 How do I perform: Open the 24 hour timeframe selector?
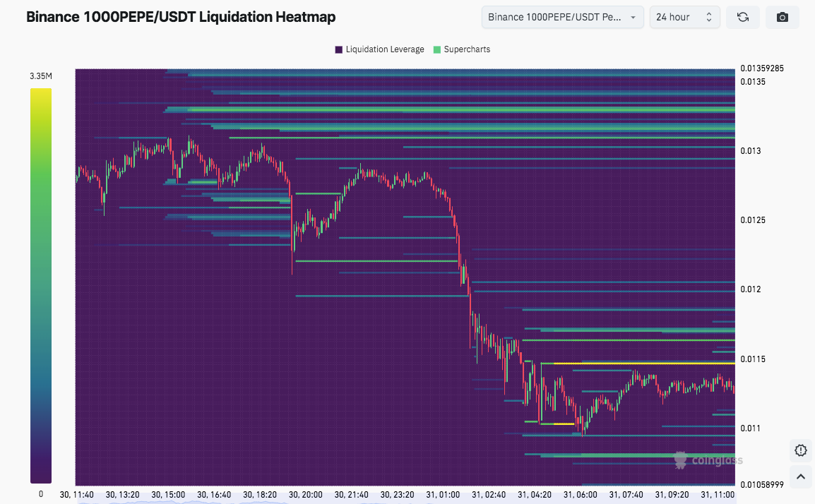tap(684, 17)
